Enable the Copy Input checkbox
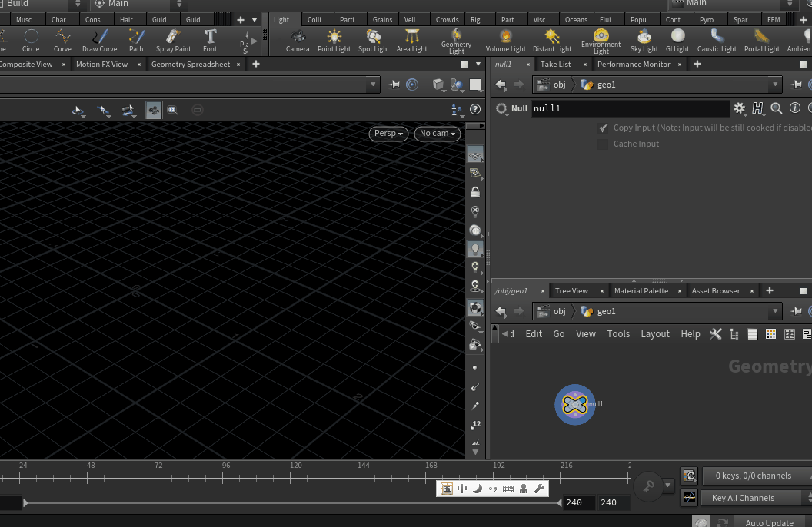The width and height of the screenshot is (812, 527). coord(604,128)
